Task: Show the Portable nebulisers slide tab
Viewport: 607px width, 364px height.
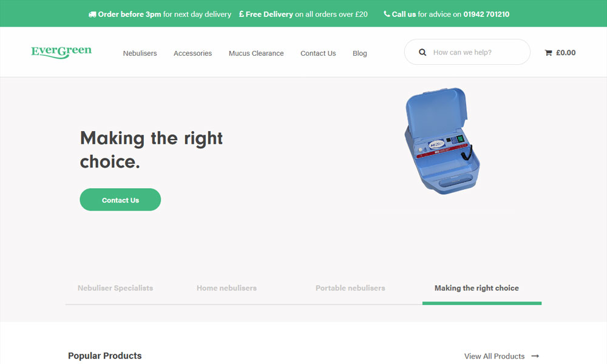Action: [350, 288]
